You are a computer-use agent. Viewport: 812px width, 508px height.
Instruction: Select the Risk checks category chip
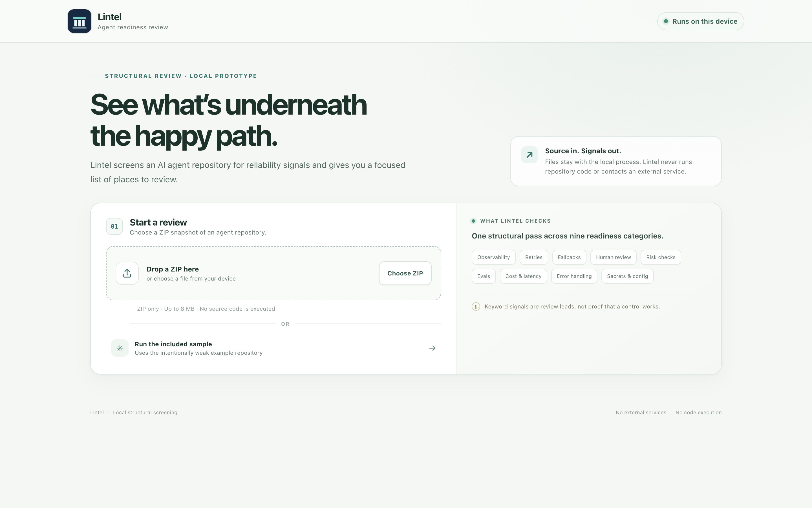(661, 257)
